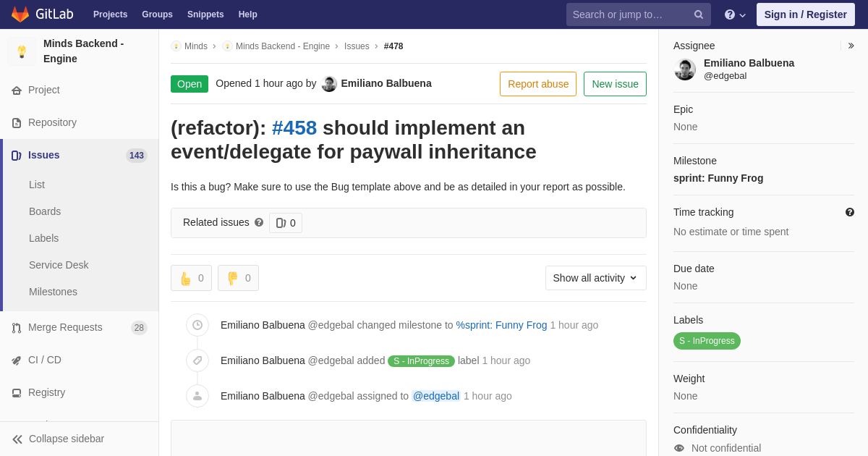Viewport: 868px width, 456px height.
Task: Click the Registry icon in sidebar
Action: point(17,393)
